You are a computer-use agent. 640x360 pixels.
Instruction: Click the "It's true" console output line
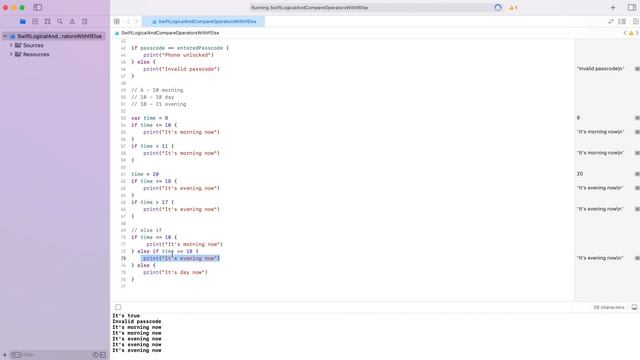tap(126, 316)
